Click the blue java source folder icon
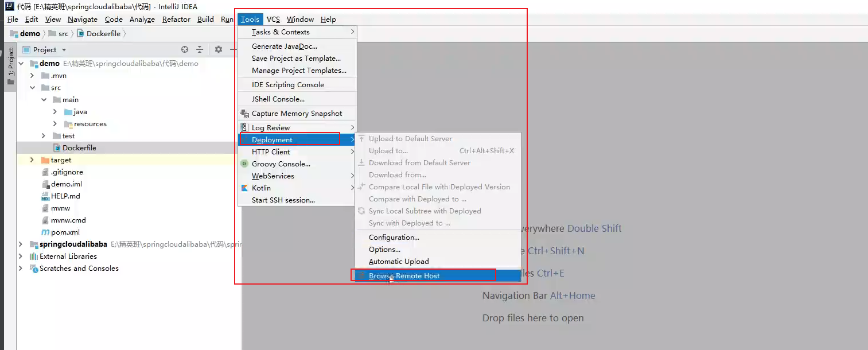 click(x=68, y=112)
